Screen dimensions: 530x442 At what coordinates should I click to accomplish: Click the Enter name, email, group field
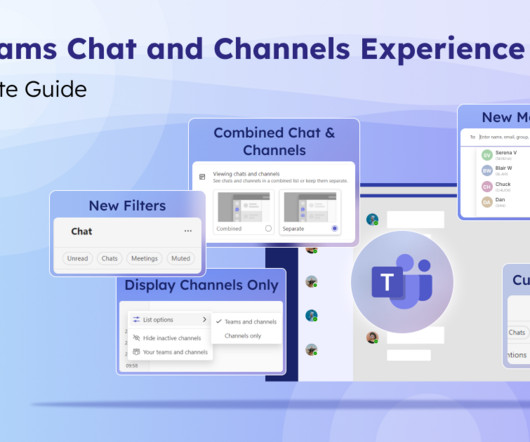(x=504, y=137)
